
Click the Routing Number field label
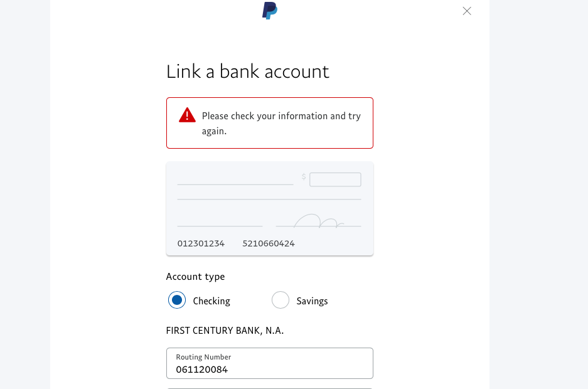tap(203, 357)
